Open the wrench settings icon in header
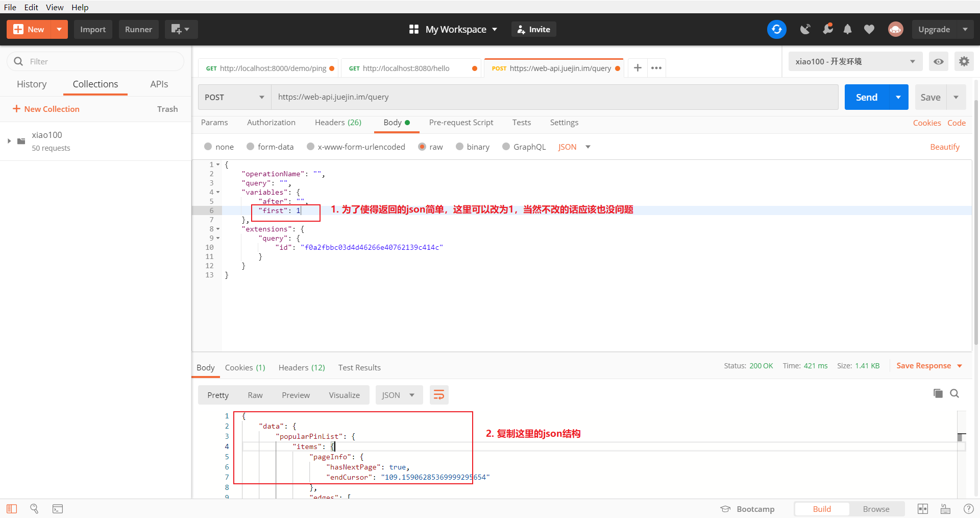 point(827,29)
